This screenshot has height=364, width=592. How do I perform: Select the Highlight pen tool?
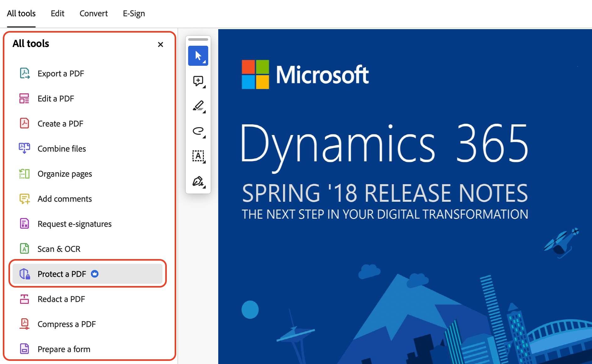[198, 106]
